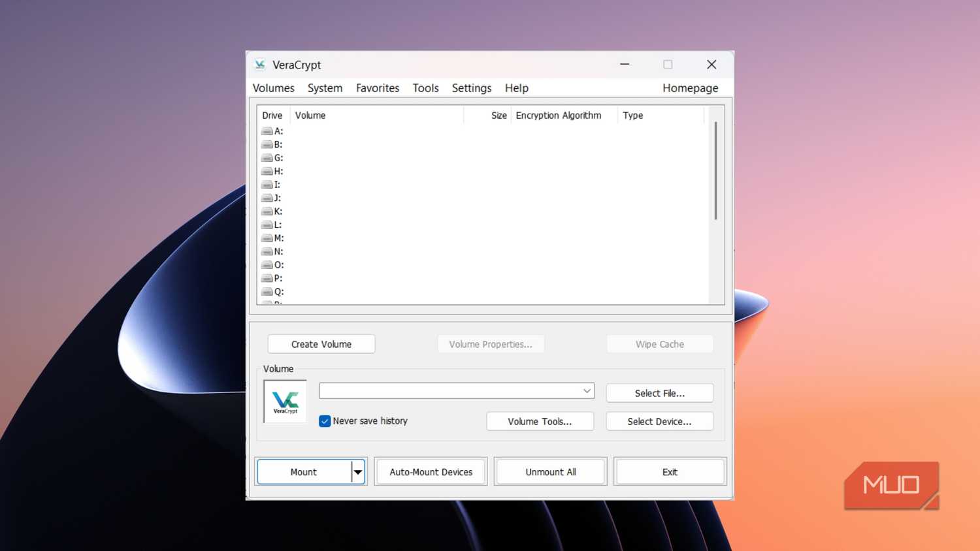Open the Homepage menu link
980x551 pixels.
[x=690, y=88]
